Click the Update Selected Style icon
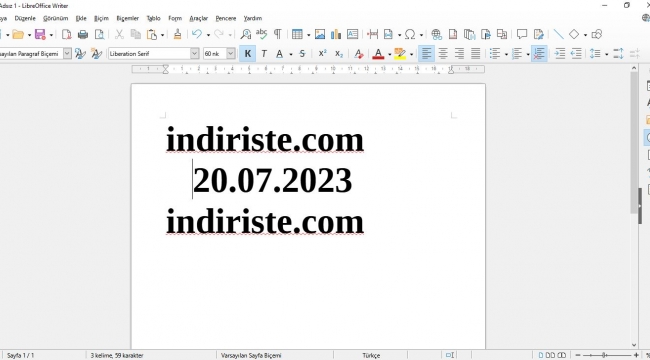650x360 pixels. (x=80, y=54)
